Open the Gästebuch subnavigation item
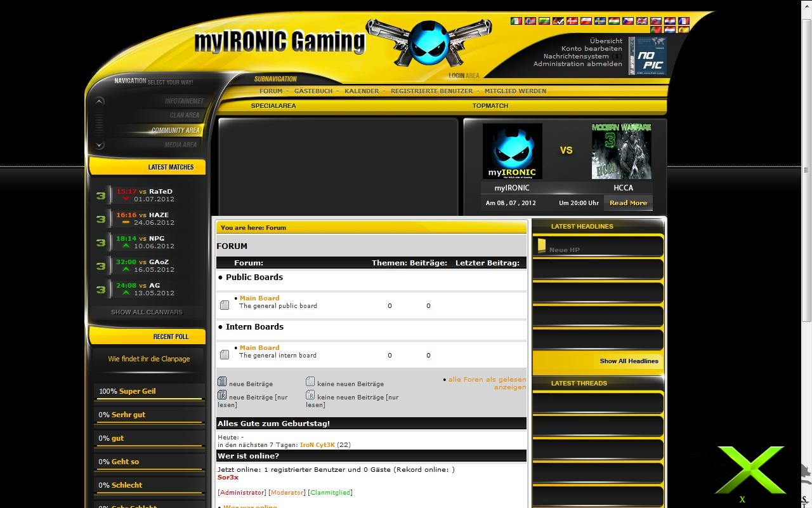This screenshot has height=508, width=812. pyautogui.click(x=313, y=91)
